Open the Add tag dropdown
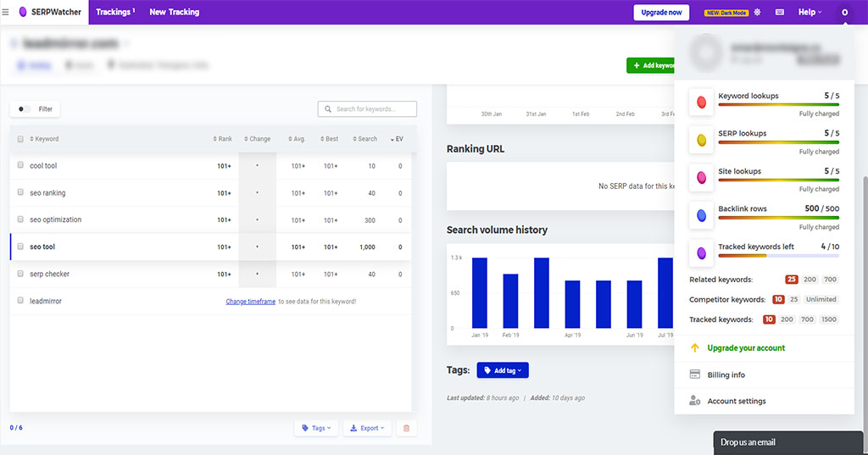Viewport: 868px width, 455px height. point(503,370)
